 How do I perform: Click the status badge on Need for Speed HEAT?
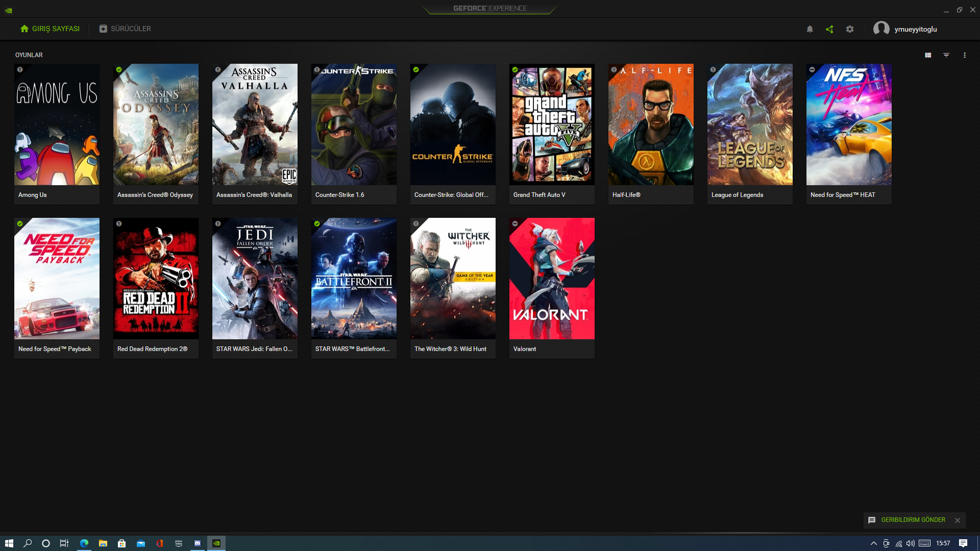coord(812,70)
